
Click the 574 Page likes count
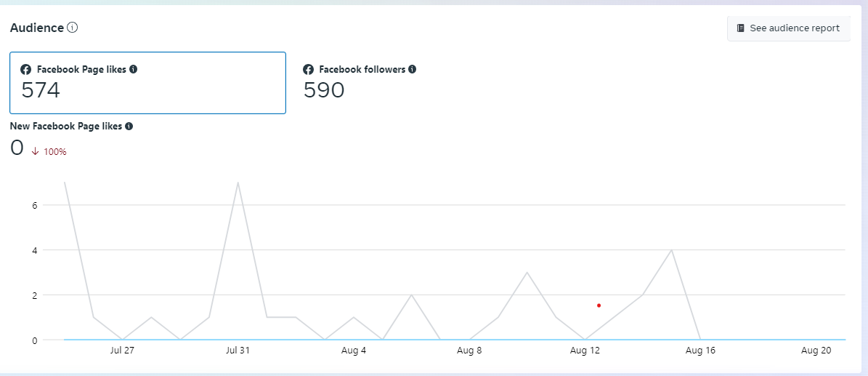click(x=41, y=90)
